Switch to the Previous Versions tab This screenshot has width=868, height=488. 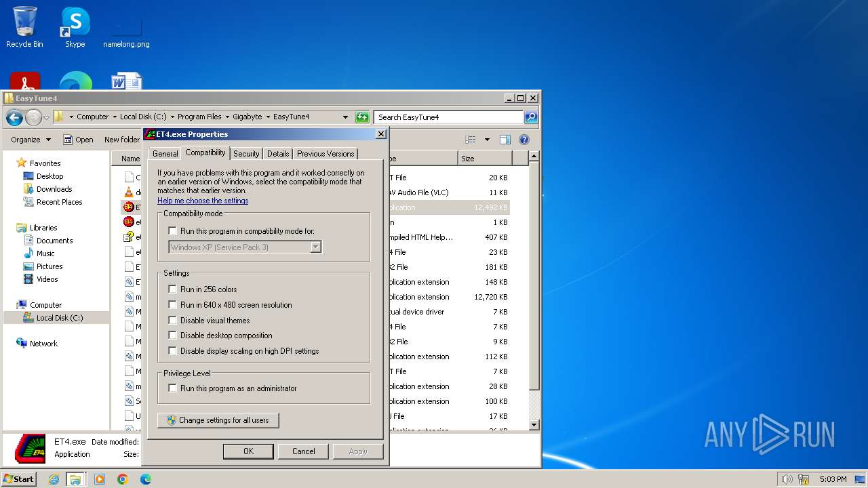pos(325,154)
